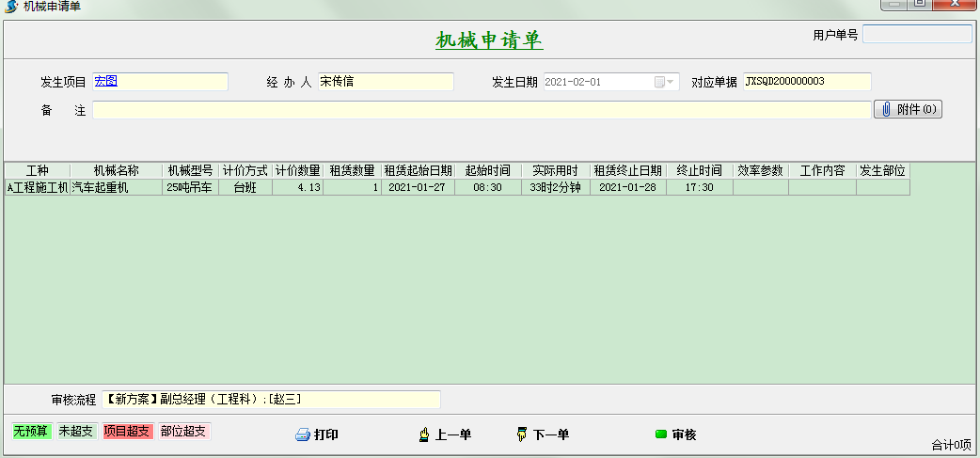
Task: Click the 发生日期 field 2021-02-01
Action: 611,82
